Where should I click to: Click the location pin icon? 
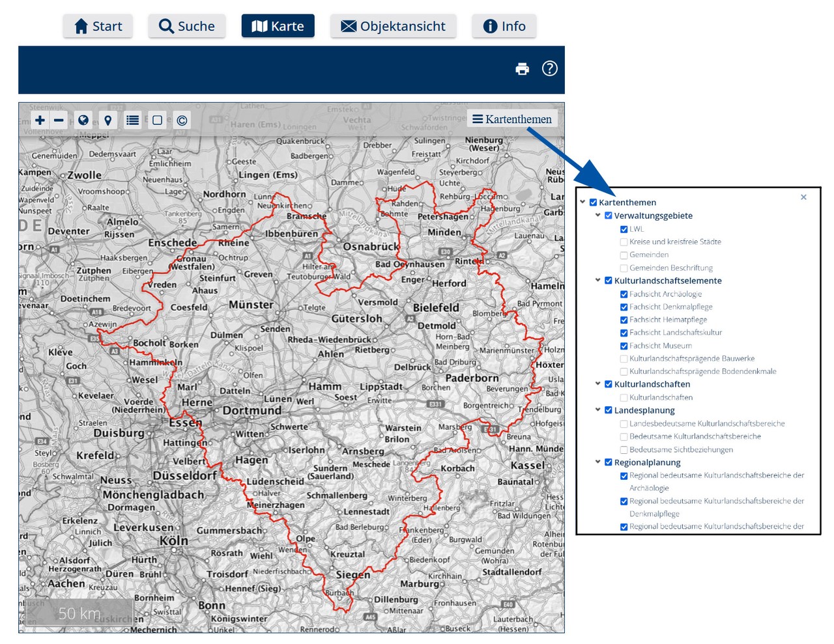pyautogui.click(x=108, y=120)
